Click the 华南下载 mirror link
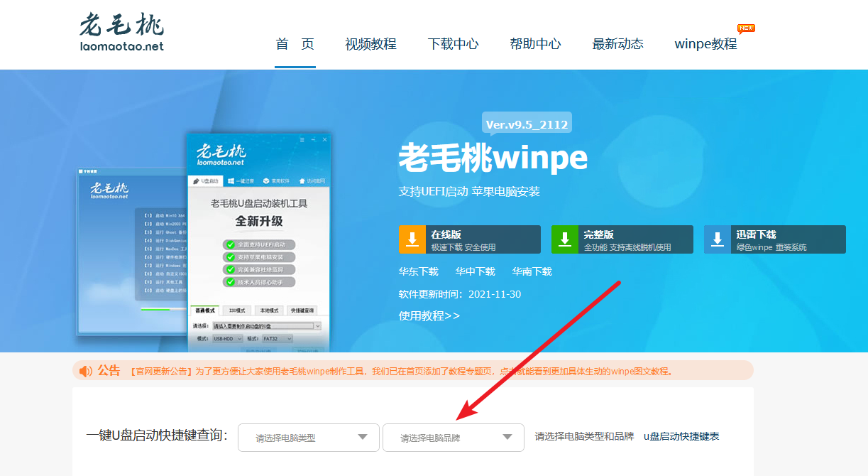Viewport: 868px width, 476px height. [532, 271]
